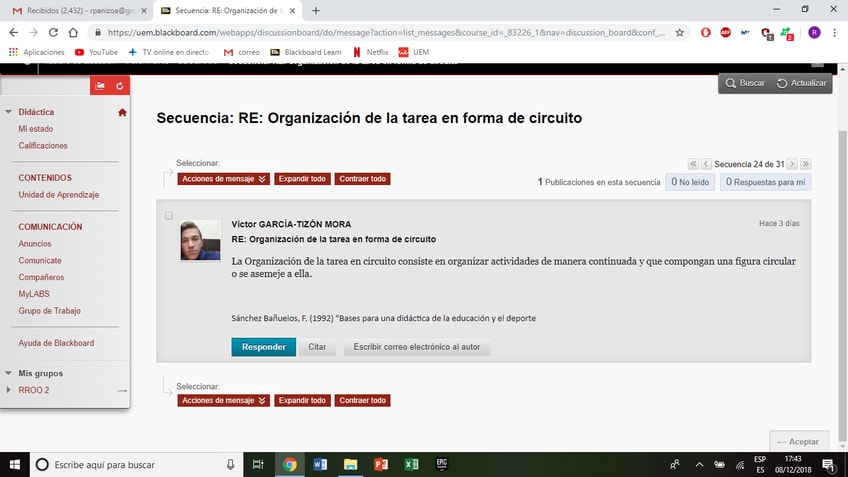Click Buscar button
The height and width of the screenshot is (477, 848).
745,83
